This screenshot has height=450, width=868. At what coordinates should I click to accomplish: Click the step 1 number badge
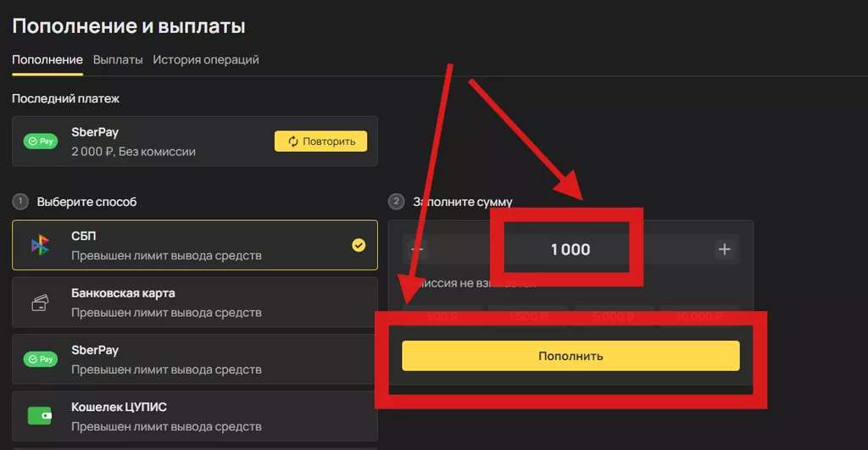pos(20,202)
